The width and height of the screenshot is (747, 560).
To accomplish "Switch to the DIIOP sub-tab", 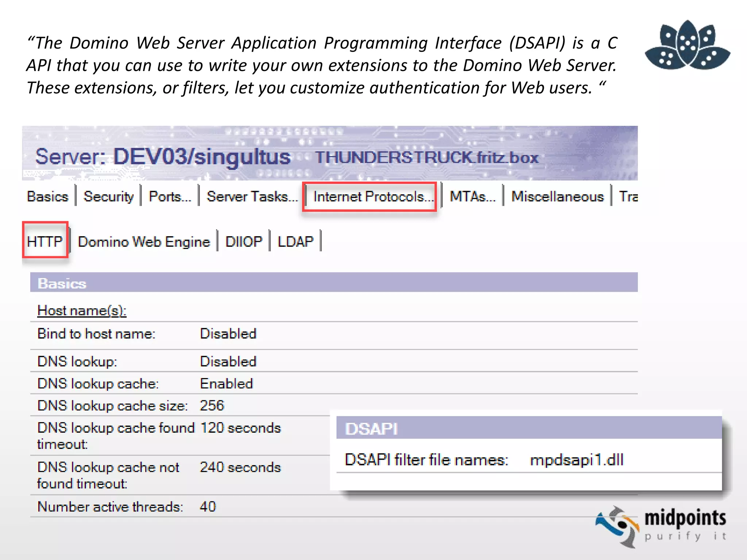I will 244,241.
